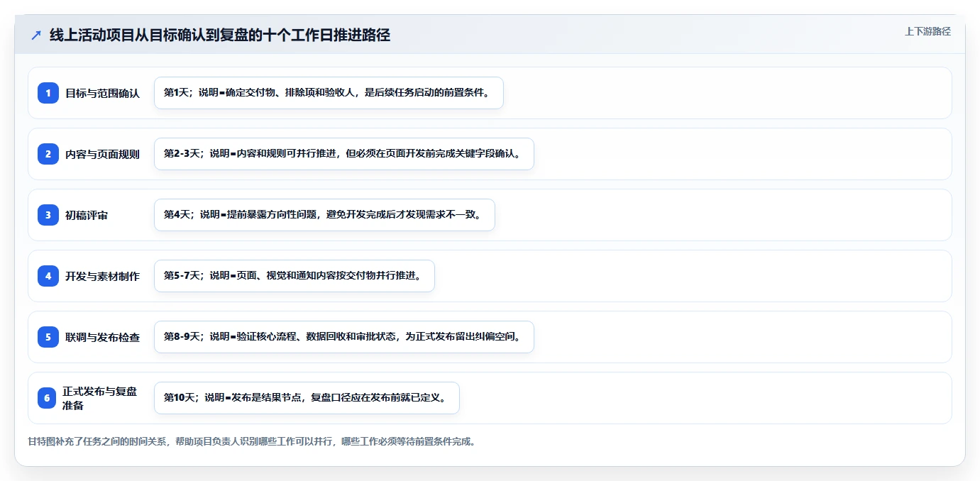The height and width of the screenshot is (481, 980).
Task: Click the 目标与范围确认 step label
Action: click(x=102, y=93)
